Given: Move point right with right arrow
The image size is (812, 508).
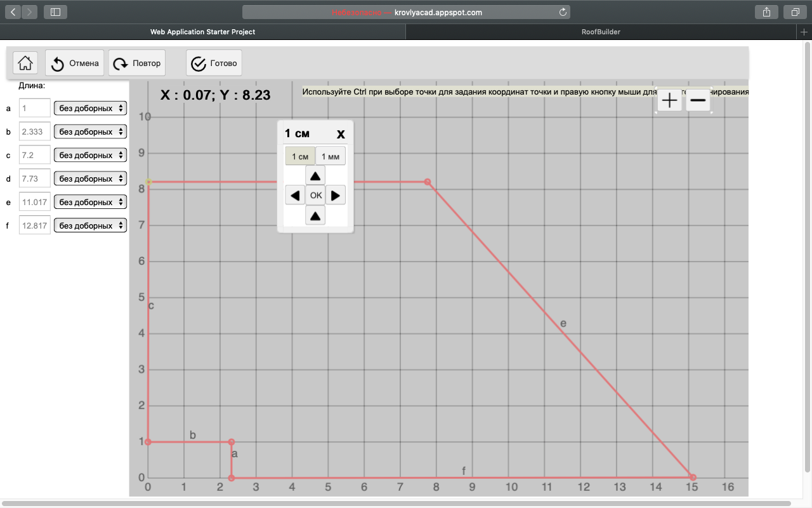Looking at the screenshot, I should (336, 196).
